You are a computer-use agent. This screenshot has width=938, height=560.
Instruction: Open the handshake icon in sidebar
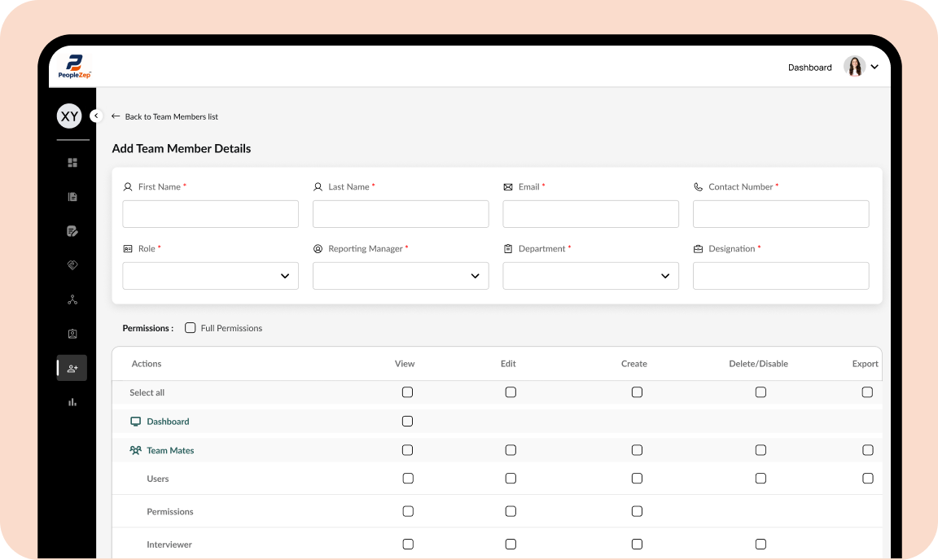click(72, 265)
